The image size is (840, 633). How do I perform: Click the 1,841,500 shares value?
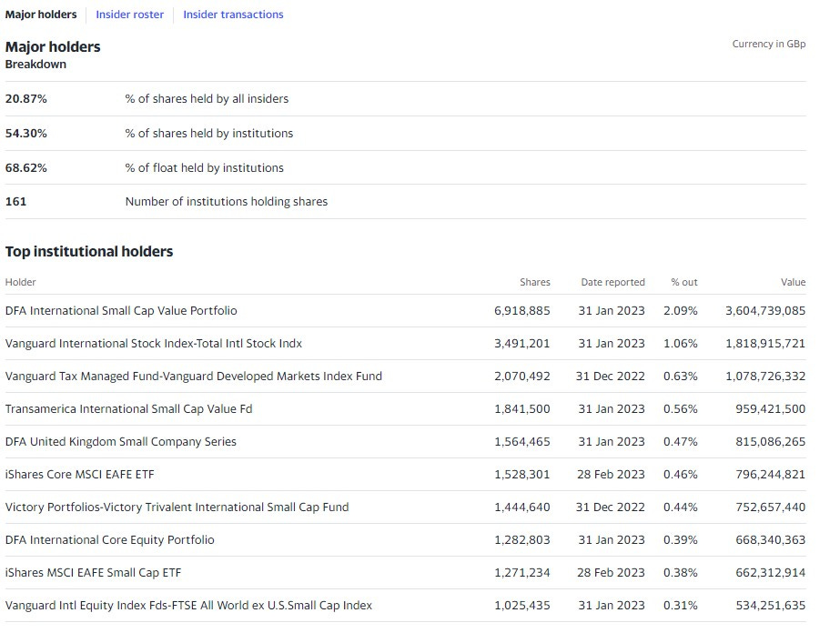[x=521, y=408]
